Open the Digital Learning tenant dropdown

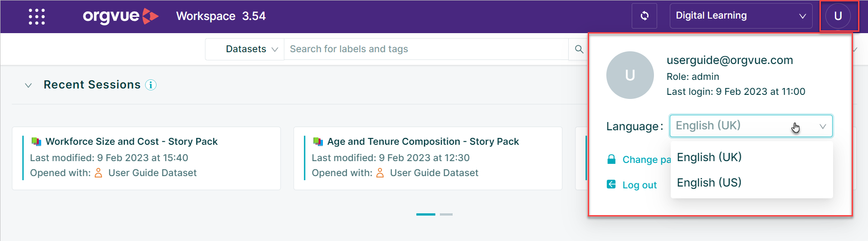pyautogui.click(x=741, y=16)
